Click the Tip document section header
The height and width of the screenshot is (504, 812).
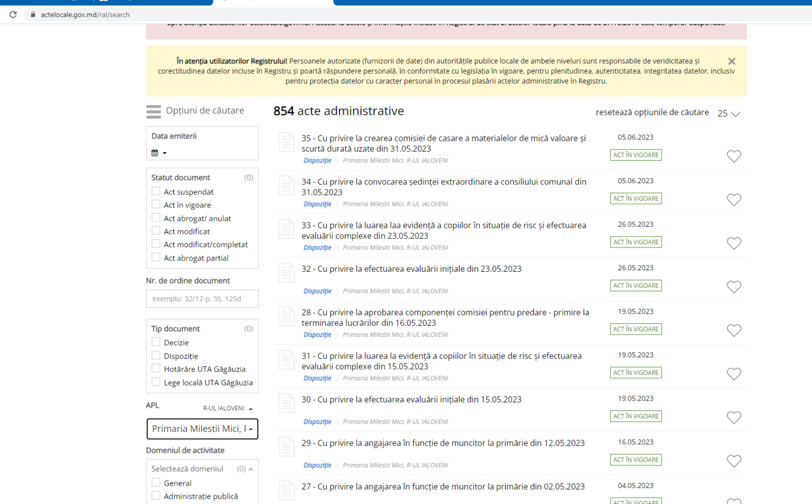click(175, 329)
